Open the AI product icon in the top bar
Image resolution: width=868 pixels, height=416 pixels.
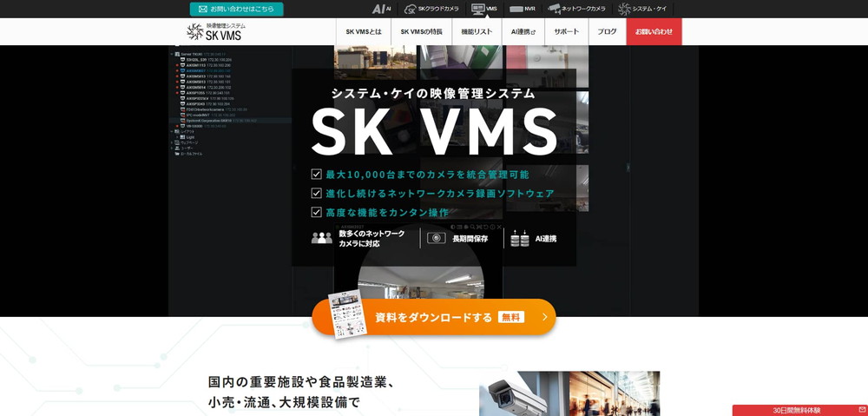378,9
